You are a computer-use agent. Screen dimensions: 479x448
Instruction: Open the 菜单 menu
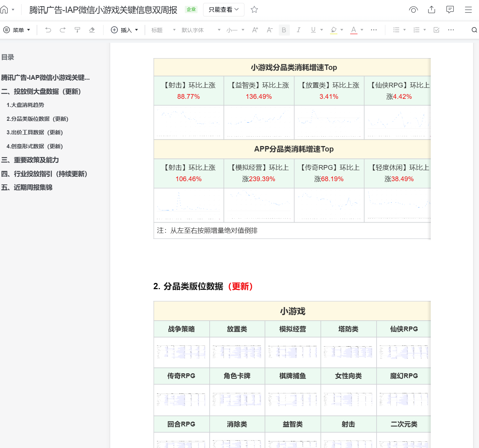tap(17, 30)
